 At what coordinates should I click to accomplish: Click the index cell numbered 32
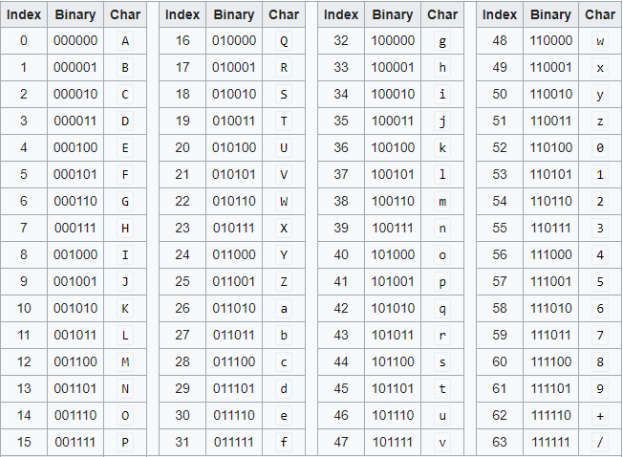coord(341,41)
